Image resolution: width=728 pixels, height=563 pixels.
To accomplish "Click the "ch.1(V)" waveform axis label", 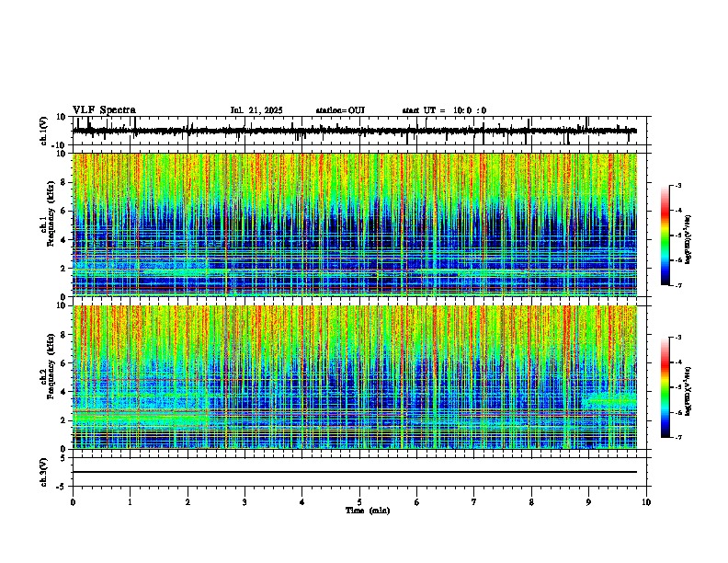I will coord(44,131).
